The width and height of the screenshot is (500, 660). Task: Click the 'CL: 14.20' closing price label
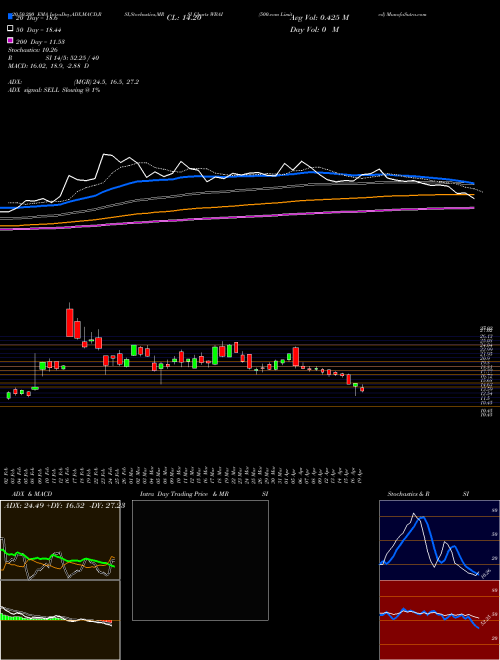pos(184,18)
